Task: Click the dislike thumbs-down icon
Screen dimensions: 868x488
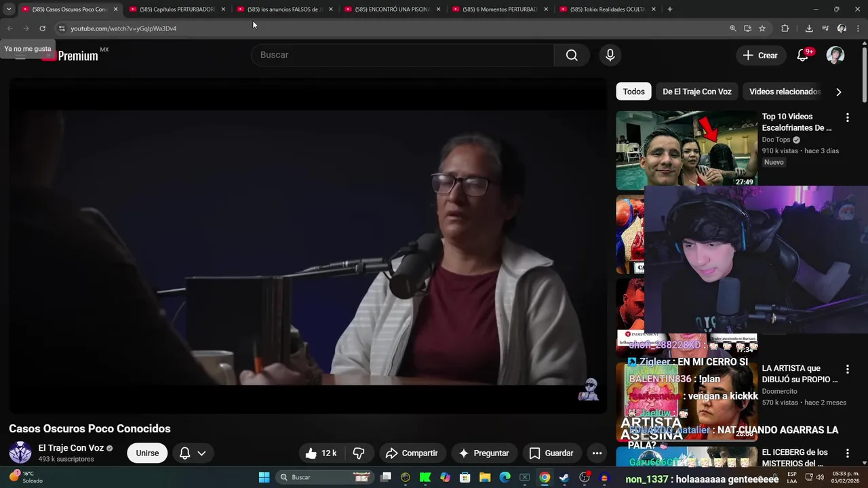Action: pos(359,453)
